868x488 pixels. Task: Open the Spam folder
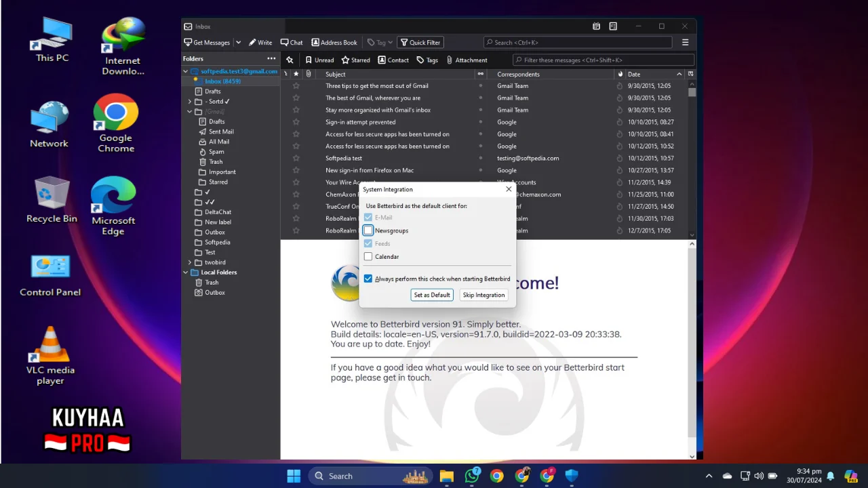tap(216, 152)
